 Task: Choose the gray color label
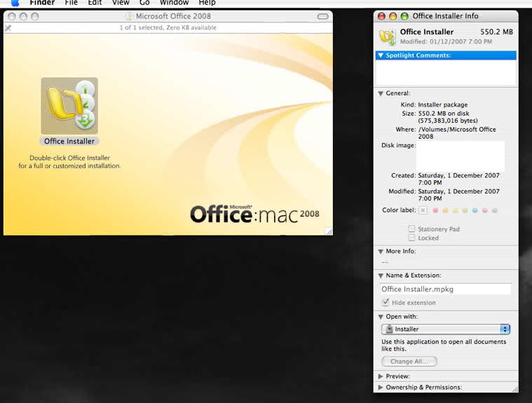point(495,211)
